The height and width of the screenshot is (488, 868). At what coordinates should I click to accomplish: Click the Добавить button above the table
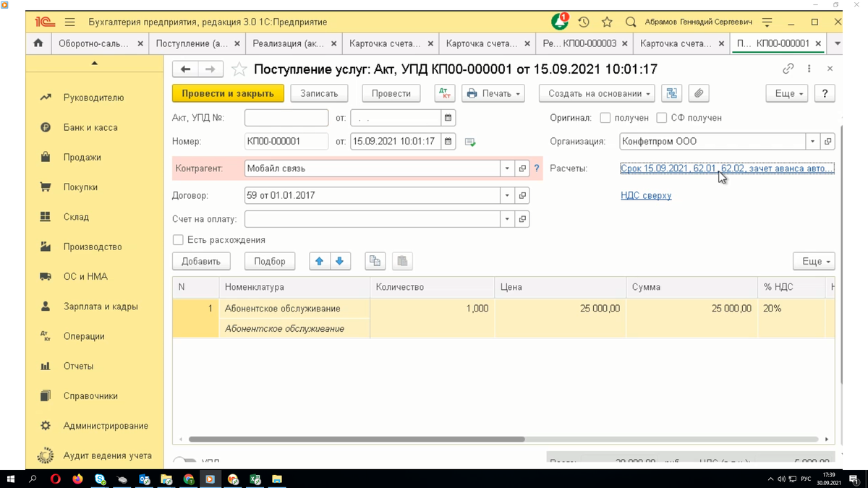point(201,261)
